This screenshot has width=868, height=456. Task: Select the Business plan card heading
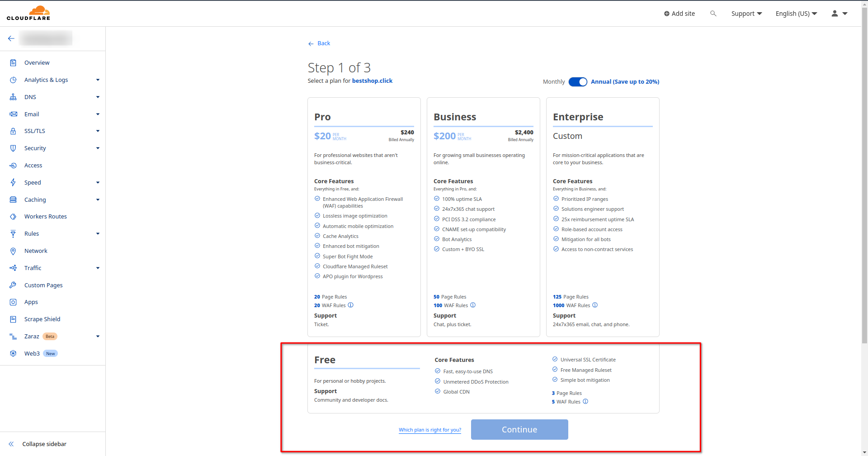tap(455, 117)
